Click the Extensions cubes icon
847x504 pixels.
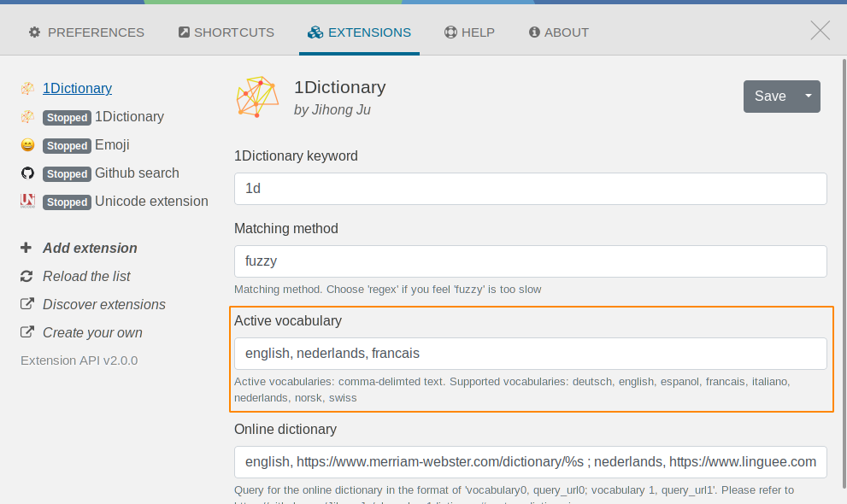[x=315, y=32]
